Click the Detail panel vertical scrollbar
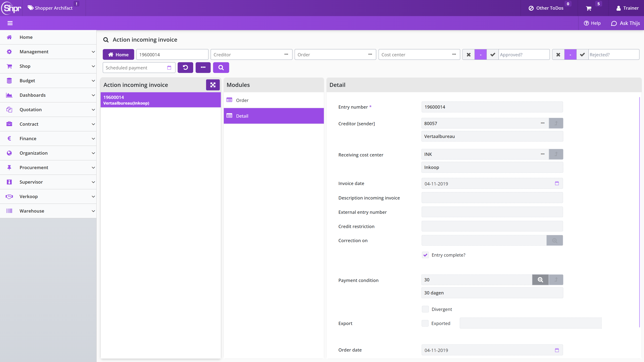Screen dimensions: 644x362 pyautogui.click(x=639, y=212)
